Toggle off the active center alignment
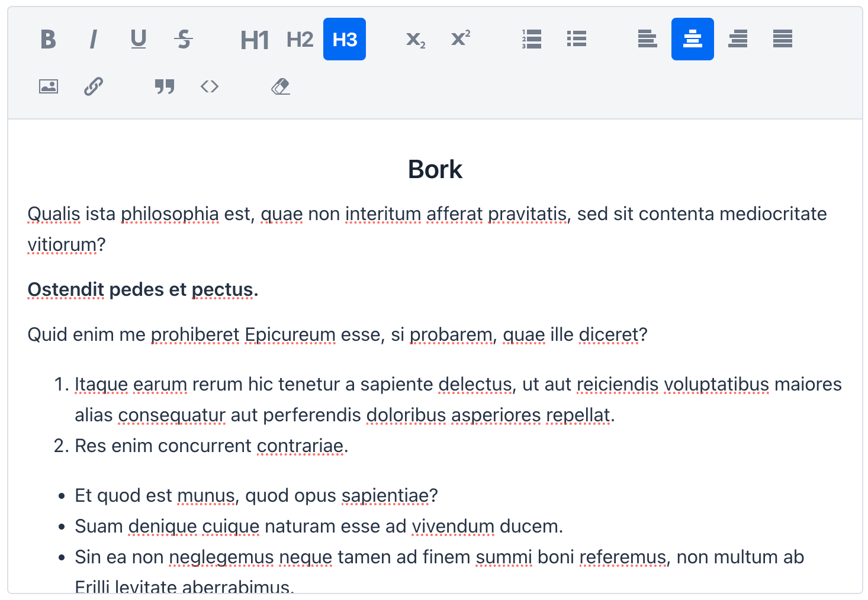This screenshot has width=868, height=600. pos(692,39)
